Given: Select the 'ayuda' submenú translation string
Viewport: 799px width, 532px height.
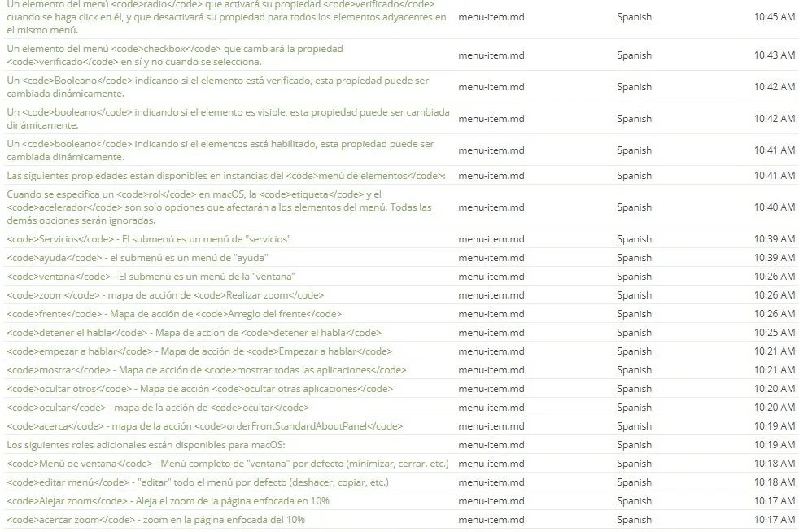Looking at the screenshot, I should [x=138, y=257].
